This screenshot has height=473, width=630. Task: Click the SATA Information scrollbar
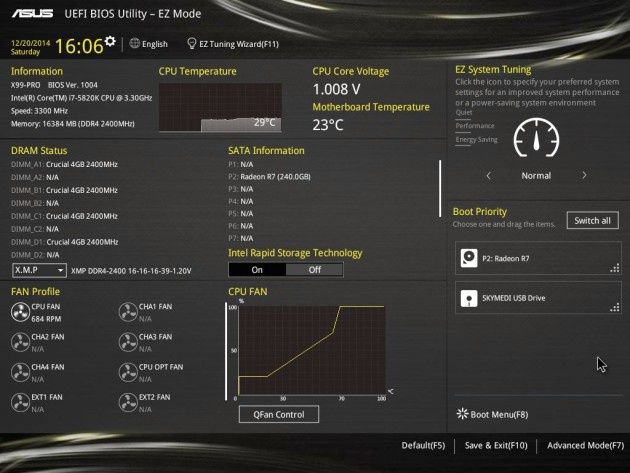[440, 189]
